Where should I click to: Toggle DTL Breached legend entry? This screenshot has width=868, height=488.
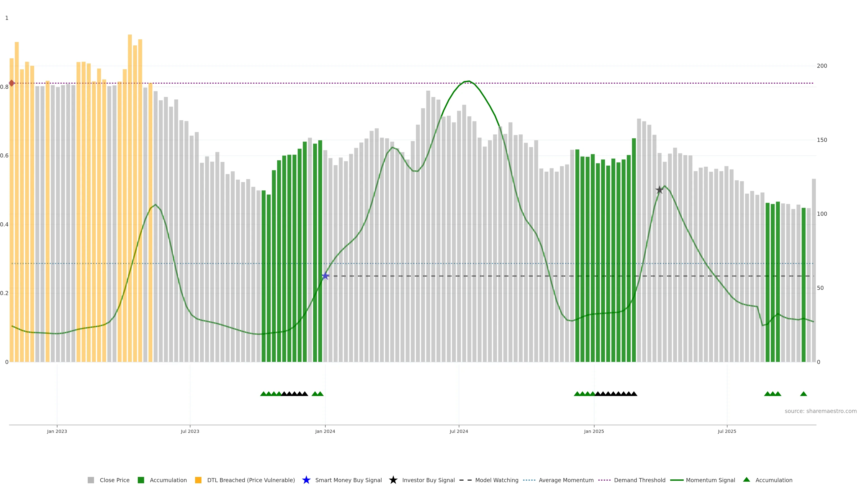pos(251,480)
